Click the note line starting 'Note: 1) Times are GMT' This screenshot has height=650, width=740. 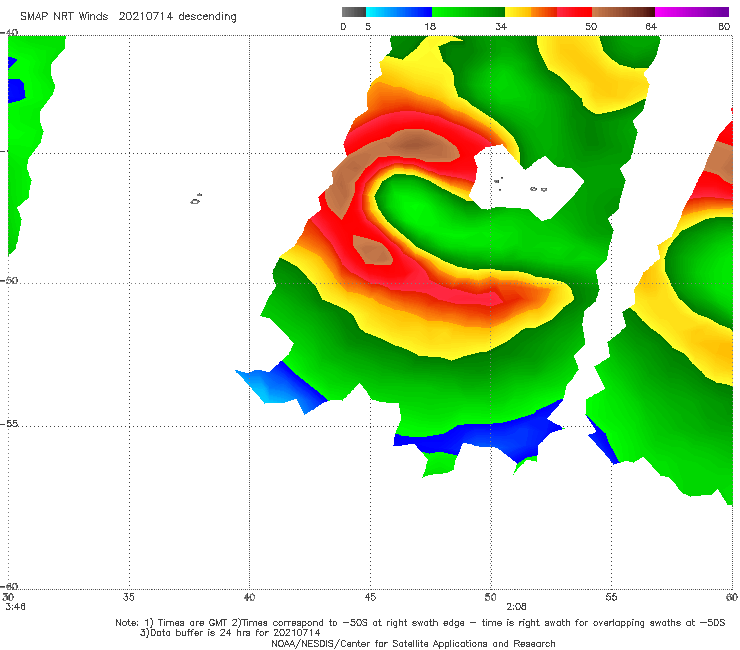(420, 623)
